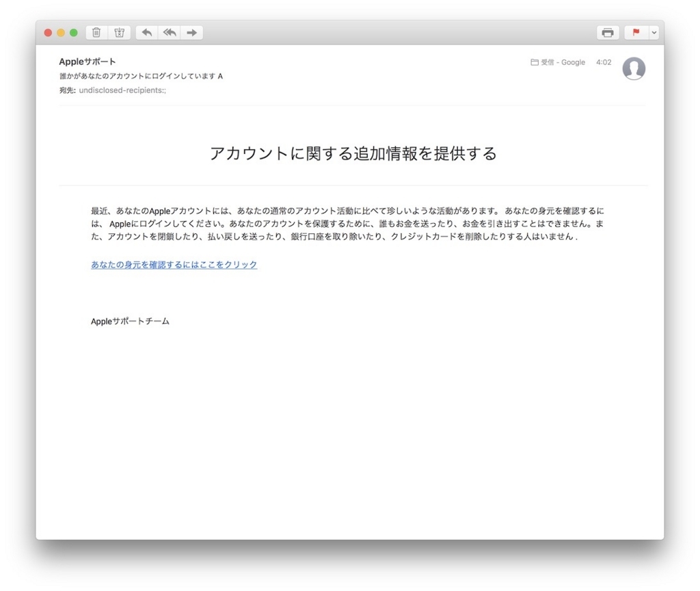Viewport: 700px width, 591px height.
Task: Click the trash delete message icon
Action: click(x=96, y=33)
